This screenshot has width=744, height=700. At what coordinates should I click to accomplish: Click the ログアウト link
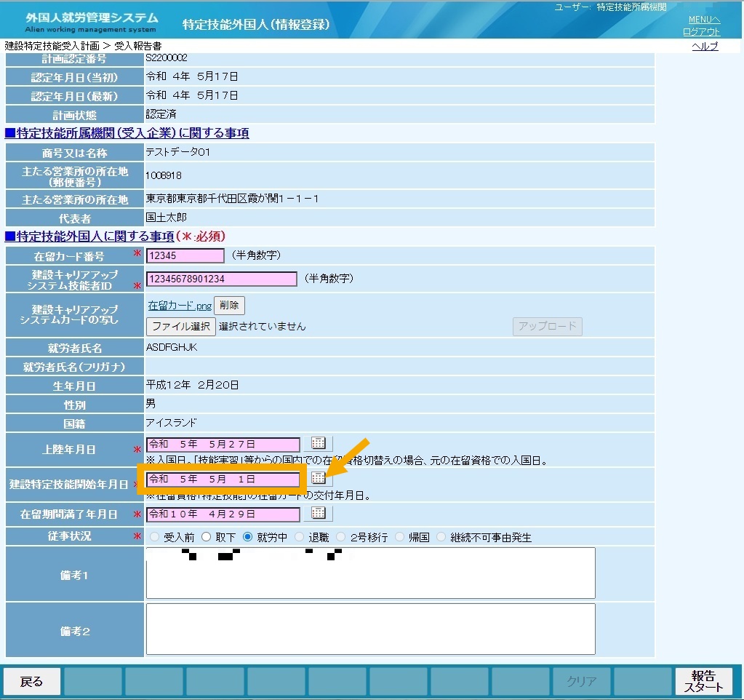[701, 32]
